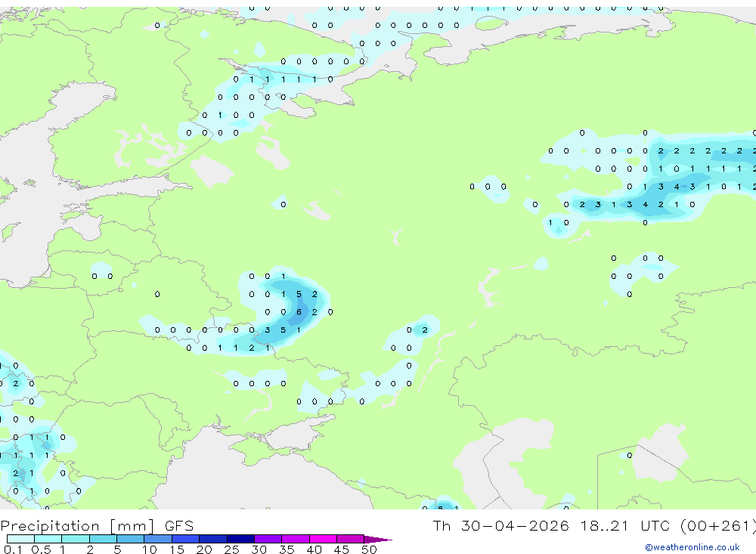Click the legend label 0.5
The height and width of the screenshot is (554, 756).
click(x=41, y=549)
